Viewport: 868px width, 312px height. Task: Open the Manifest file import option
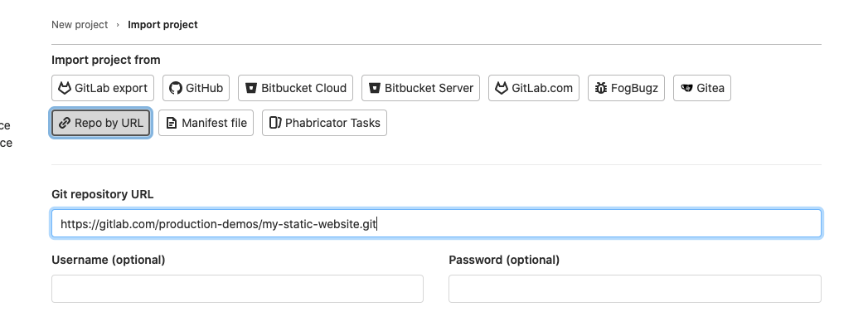206,123
